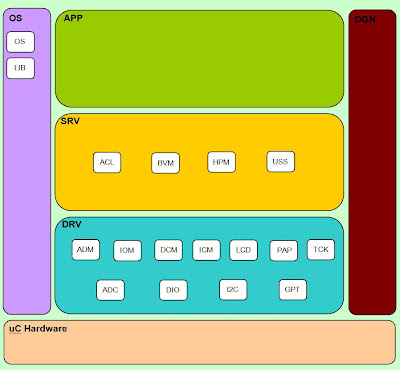
Task: Select the DCM driver block
Action: click(x=169, y=250)
